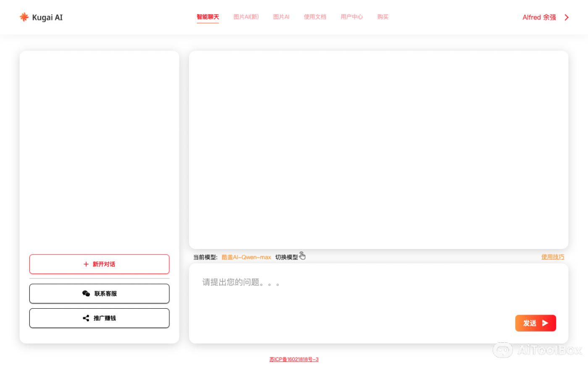588x368 pixels.
Task: Expand the Alfred 余强 account menu
Action: pyautogui.click(x=539, y=17)
